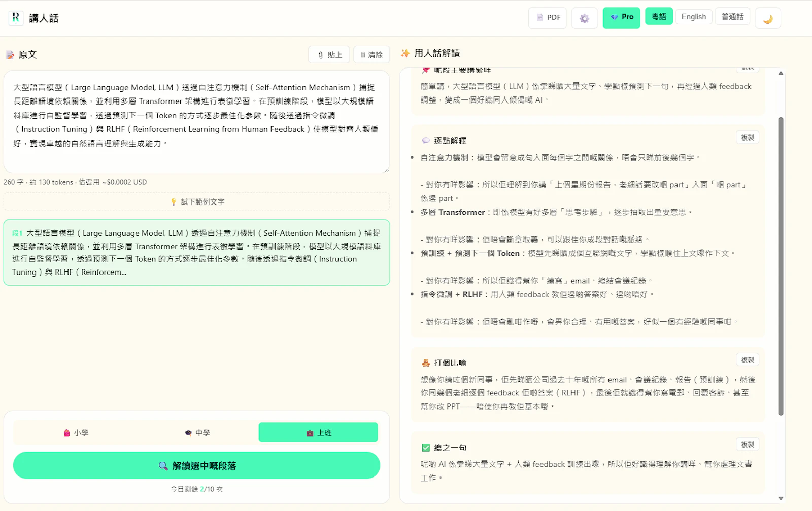The width and height of the screenshot is (812, 511).
Task: Open the settings gear button
Action: (x=585, y=18)
